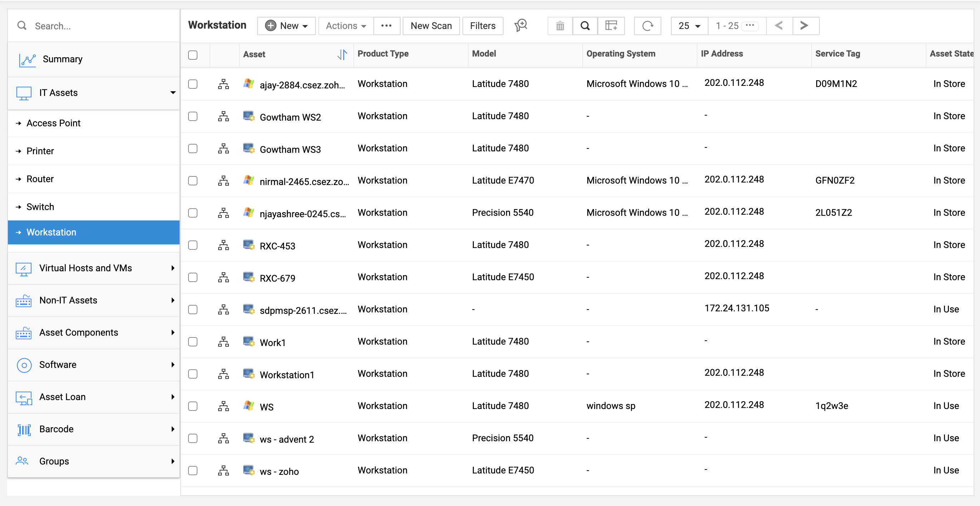Toggle the select all checkbox at top
This screenshot has height=506, width=980.
(193, 54)
